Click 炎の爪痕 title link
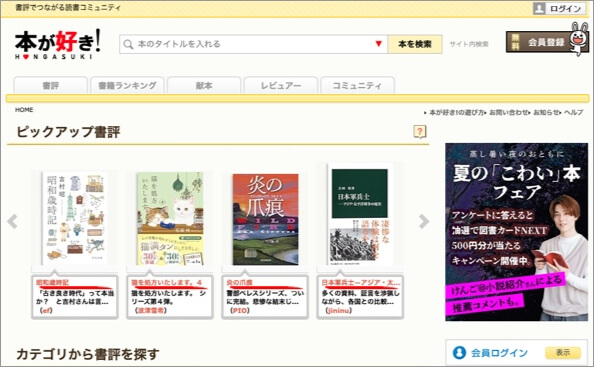The image size is (594, 367). point(239,283)
